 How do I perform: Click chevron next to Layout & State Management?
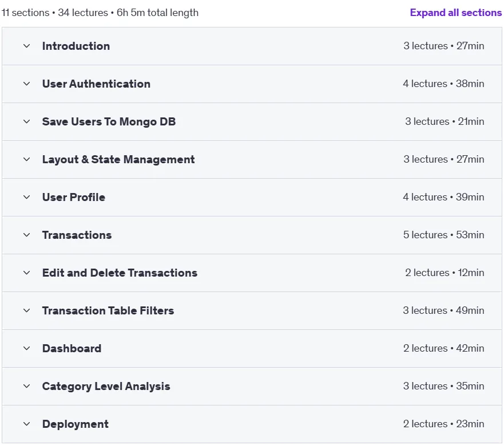tap(27, 160)
